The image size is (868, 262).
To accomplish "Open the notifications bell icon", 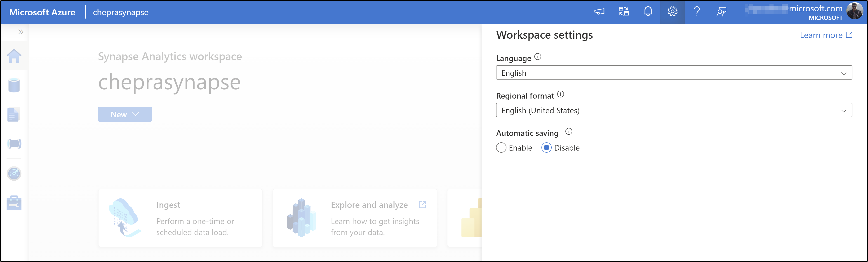I will tap(648, 12).
